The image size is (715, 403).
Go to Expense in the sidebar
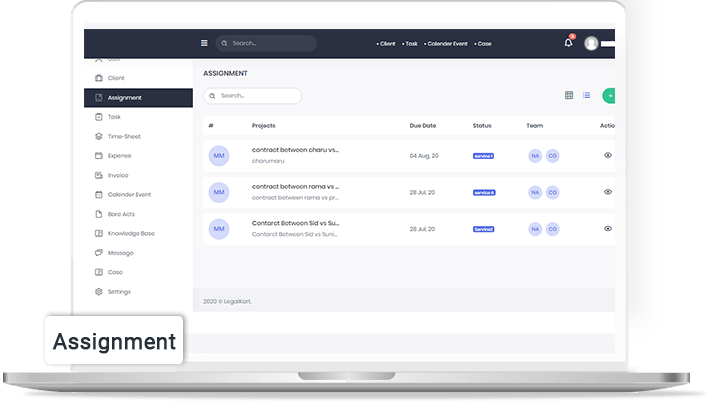point(119,156)
